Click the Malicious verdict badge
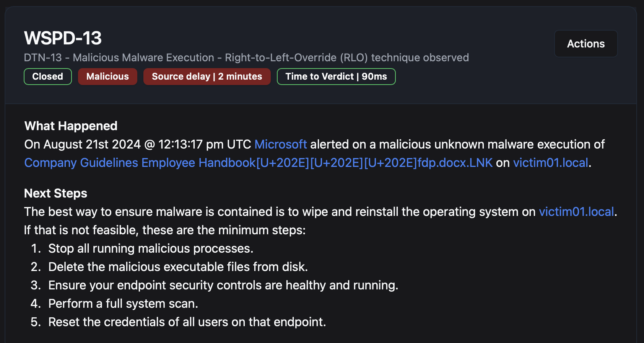 [x=107, y=76]
